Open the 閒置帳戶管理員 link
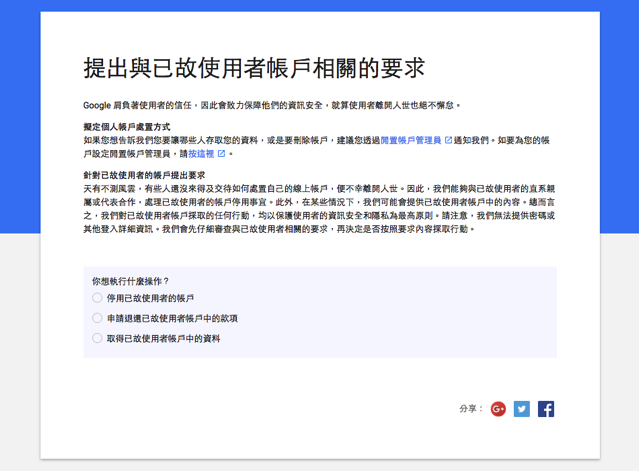Viewport: 639px width, 471px height. coord(411,141)
